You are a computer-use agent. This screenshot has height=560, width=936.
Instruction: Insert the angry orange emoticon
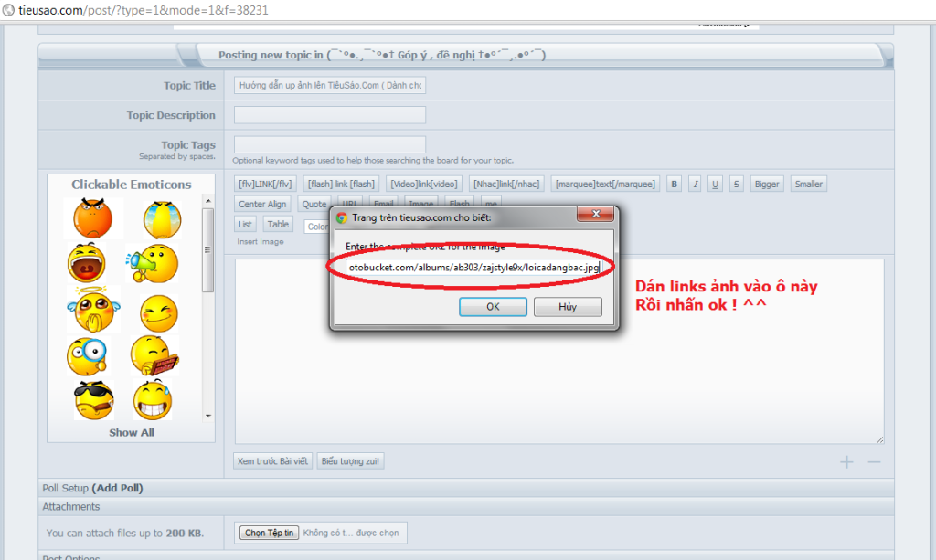tap(92, 219)
